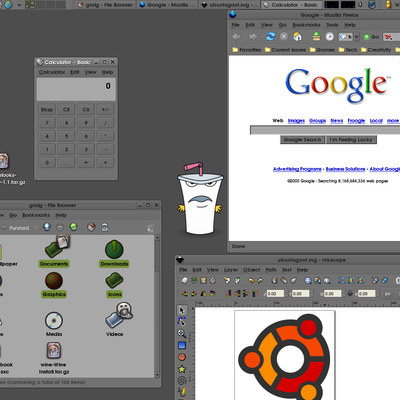Click the Bksp button in Calculator
This screenshot has height=400, width=400.
click(x=47, y=109)
